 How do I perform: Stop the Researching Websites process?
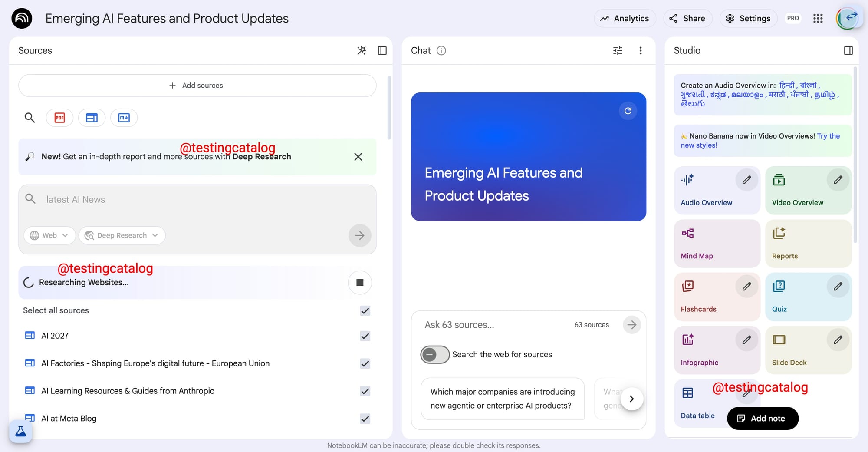359,283
